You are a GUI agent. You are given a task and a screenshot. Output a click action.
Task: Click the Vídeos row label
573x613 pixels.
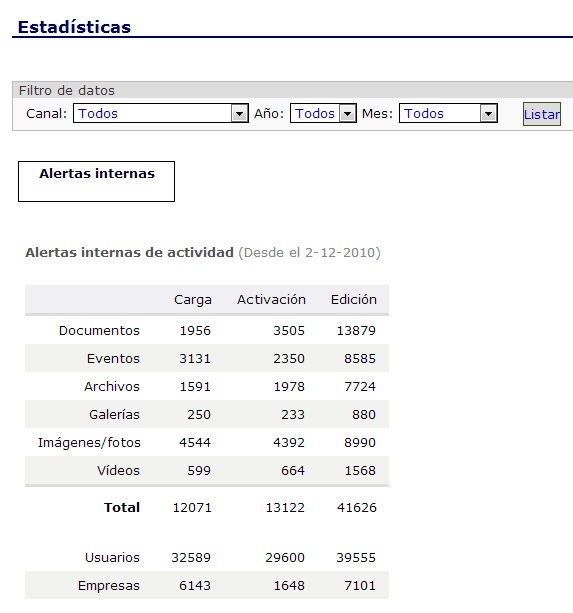118,470
